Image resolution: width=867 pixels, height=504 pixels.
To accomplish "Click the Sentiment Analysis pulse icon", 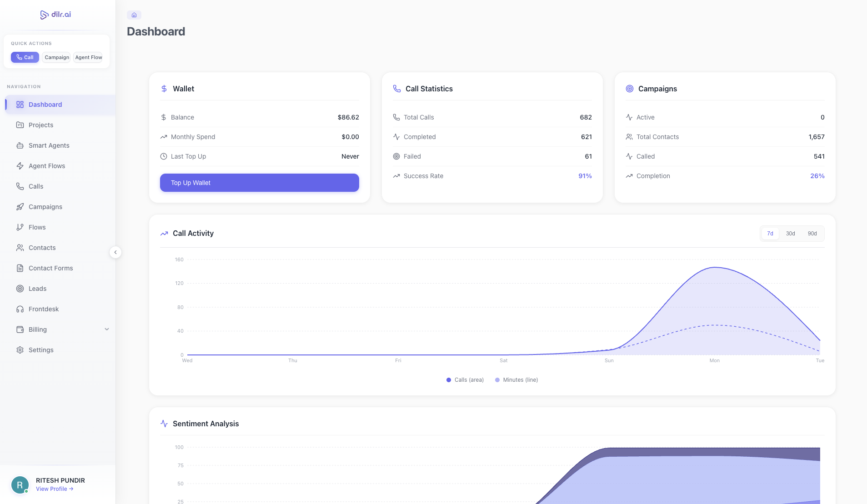I will tap(164, 424).
